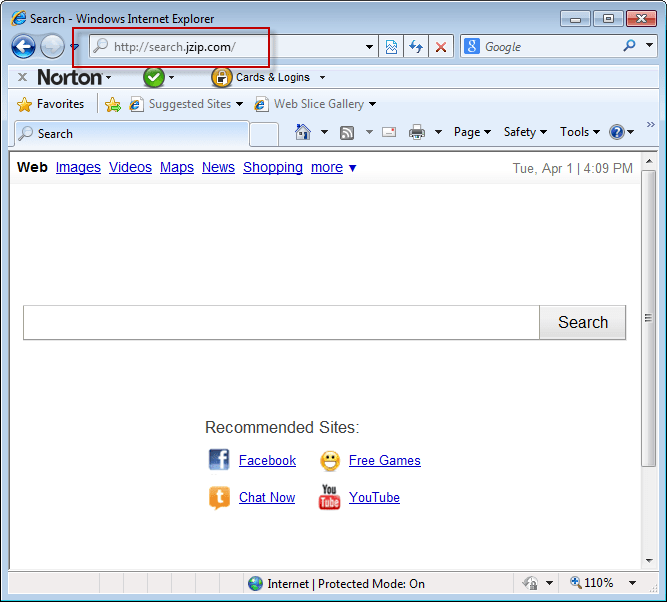The image size is (667, 602).
Task: Click the Home page icon
Action: click(x=303, y=132)
